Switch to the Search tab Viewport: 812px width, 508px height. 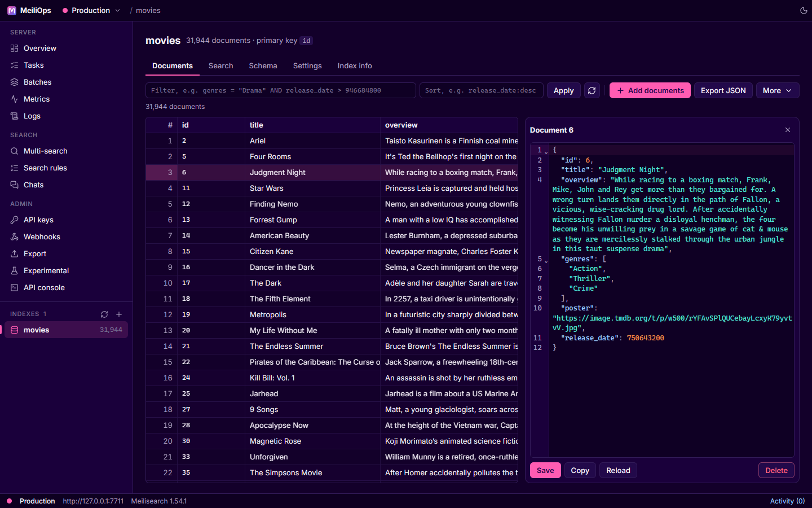point(221,66)
